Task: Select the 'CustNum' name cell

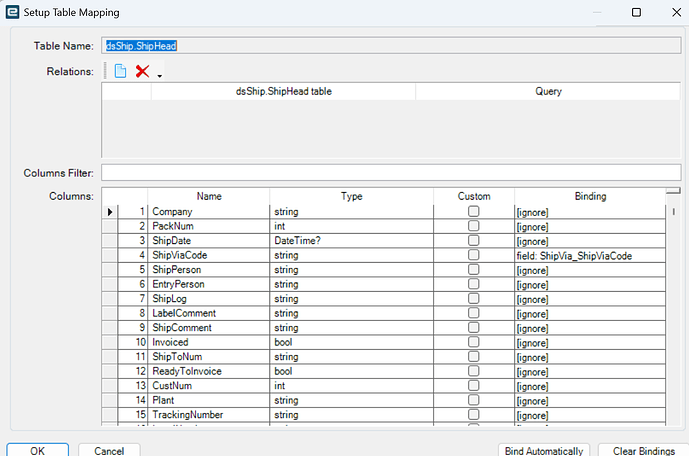Action: [x=209, y=386]
